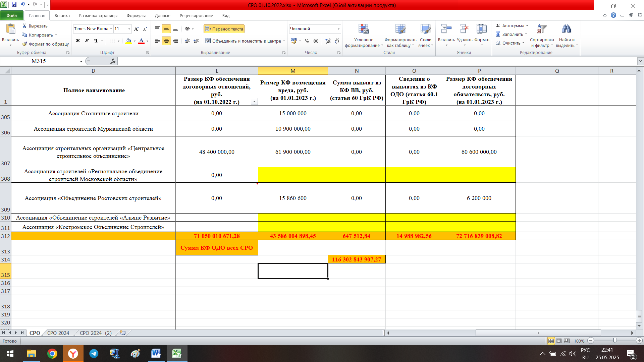Toggle Bold (Ж) formatting
This screenshot has width=644, height=362.
78,41
